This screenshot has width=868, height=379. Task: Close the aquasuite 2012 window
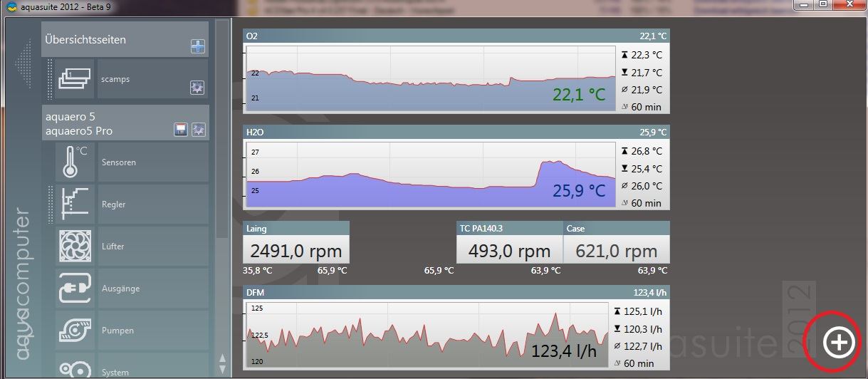coord(849,4)
